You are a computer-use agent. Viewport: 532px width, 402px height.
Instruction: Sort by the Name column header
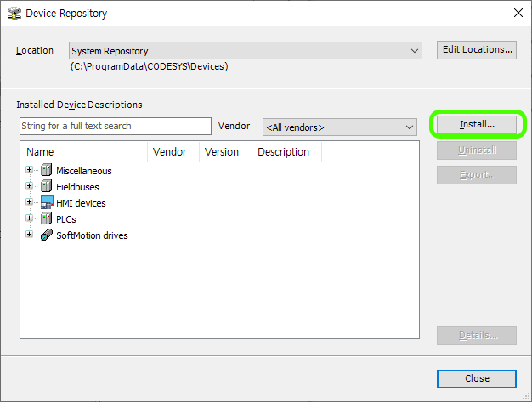pyautogui.click(x=85, y=152)
